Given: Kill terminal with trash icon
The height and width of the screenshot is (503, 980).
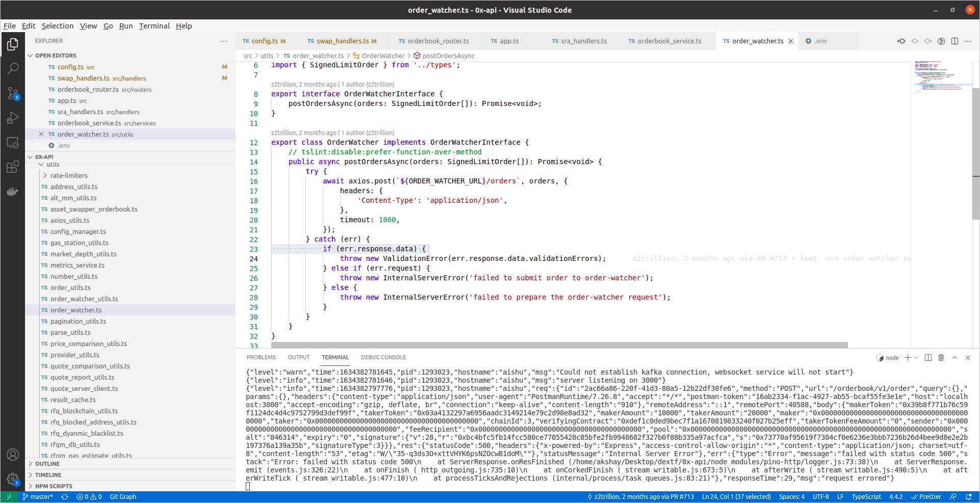Looking at the screenshot, I should pos(941,358).
